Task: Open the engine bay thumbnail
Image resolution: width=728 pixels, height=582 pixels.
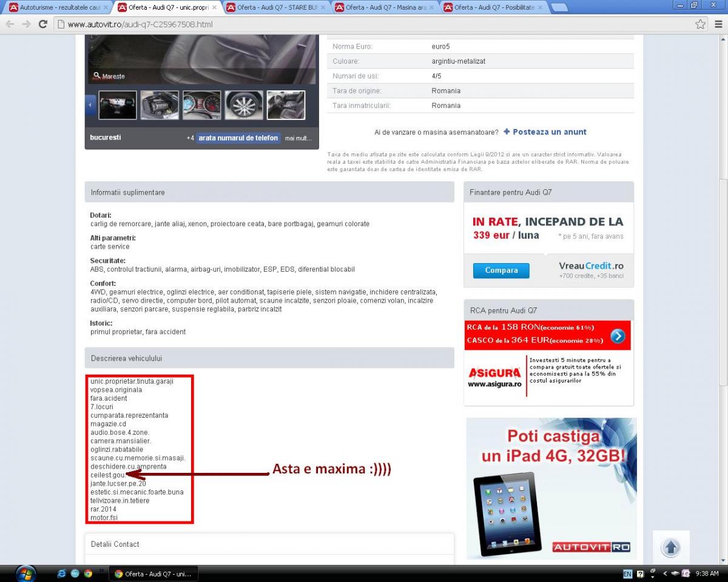Action: point(160,105)
